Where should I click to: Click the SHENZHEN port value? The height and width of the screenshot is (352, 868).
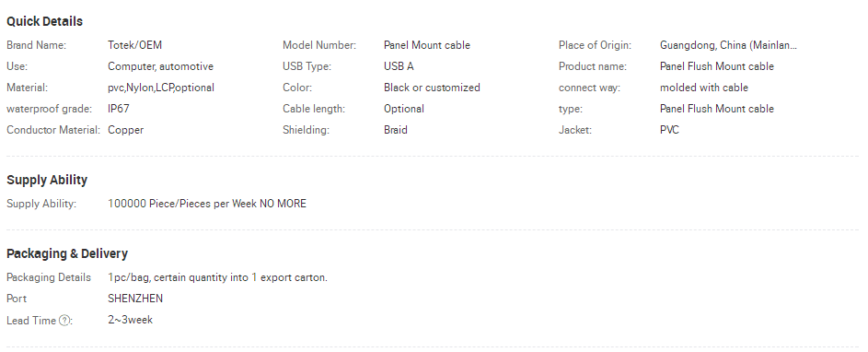pyautogui.click(x=135, y=299)
